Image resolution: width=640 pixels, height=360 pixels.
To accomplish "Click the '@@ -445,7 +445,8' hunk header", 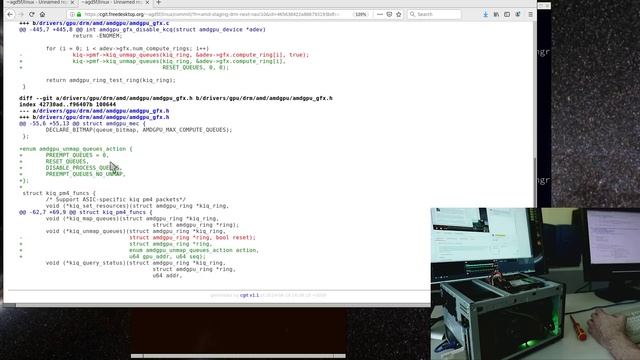I will tap(142, 29).
